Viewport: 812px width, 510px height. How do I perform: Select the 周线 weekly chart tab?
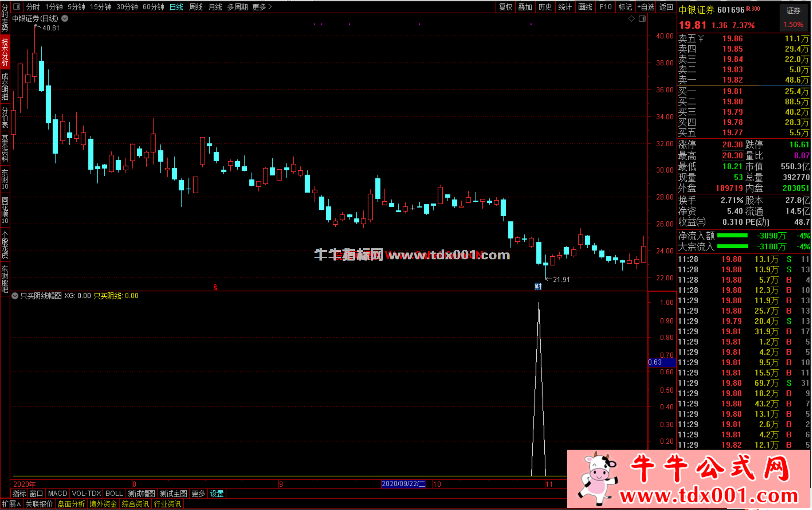196,7
